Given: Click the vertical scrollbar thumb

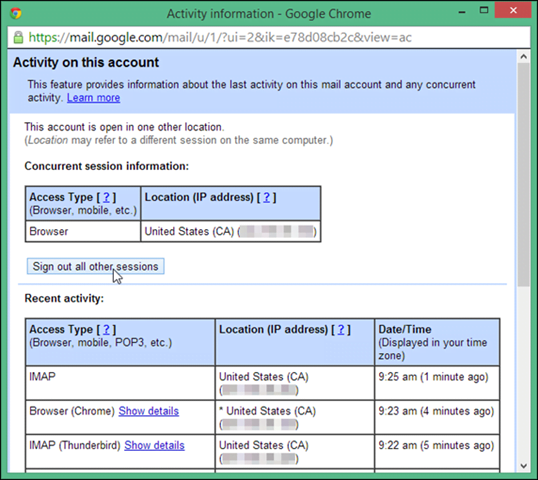Looking at the screenshot, I should 524,175.
